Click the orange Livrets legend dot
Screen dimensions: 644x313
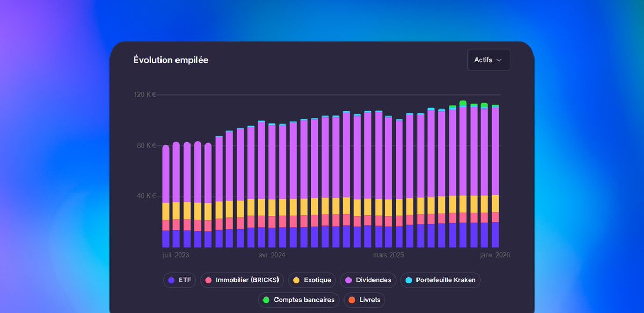[x=352, y=300]
